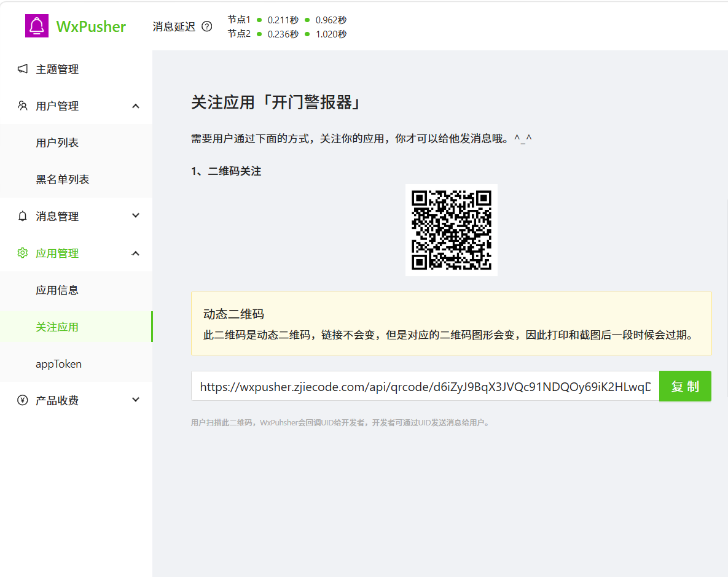
Task: Click the 消息管理 bell icon
Action: pos(22,216)
